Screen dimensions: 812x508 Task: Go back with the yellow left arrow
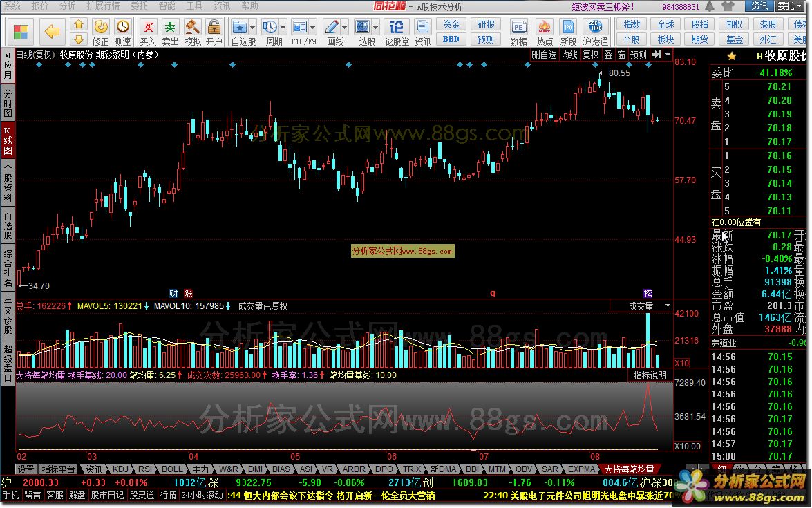pos(52,32)
